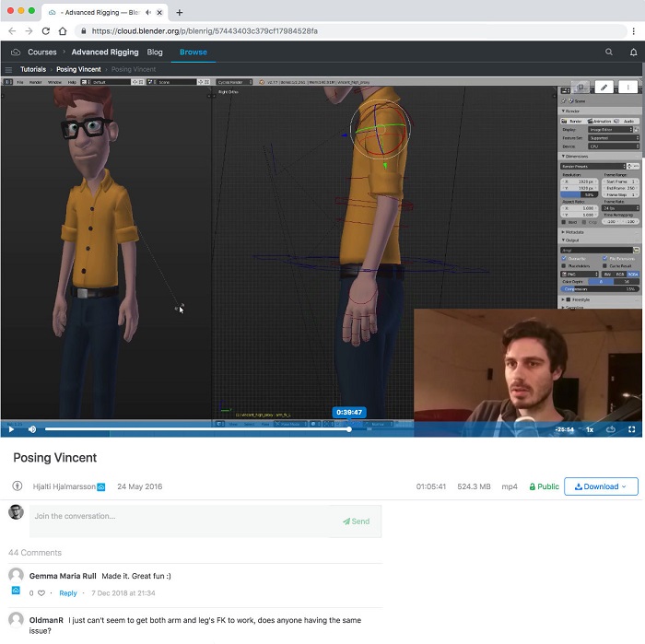Click the edit pencil icon
The width and height of the screenshot is (645, 644).
click(604, 87)
